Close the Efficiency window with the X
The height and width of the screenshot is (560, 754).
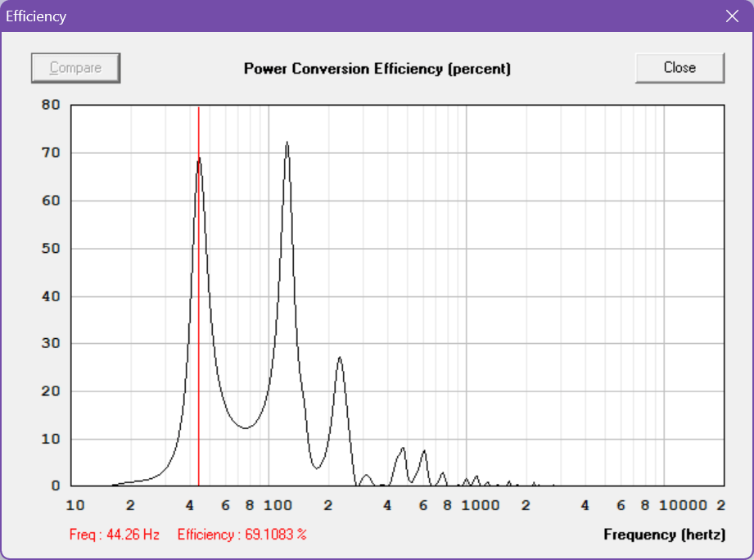pyautogui.click(x=732, y=16)
